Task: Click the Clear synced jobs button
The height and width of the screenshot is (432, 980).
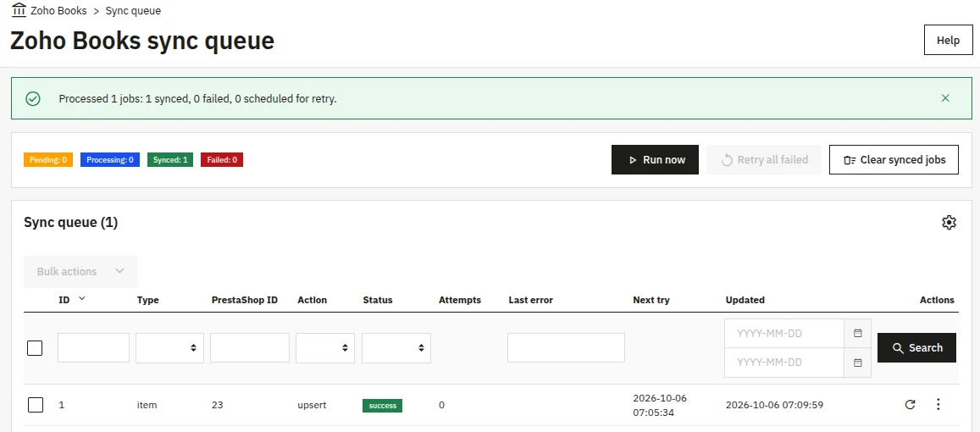Action: click(894, 159)
